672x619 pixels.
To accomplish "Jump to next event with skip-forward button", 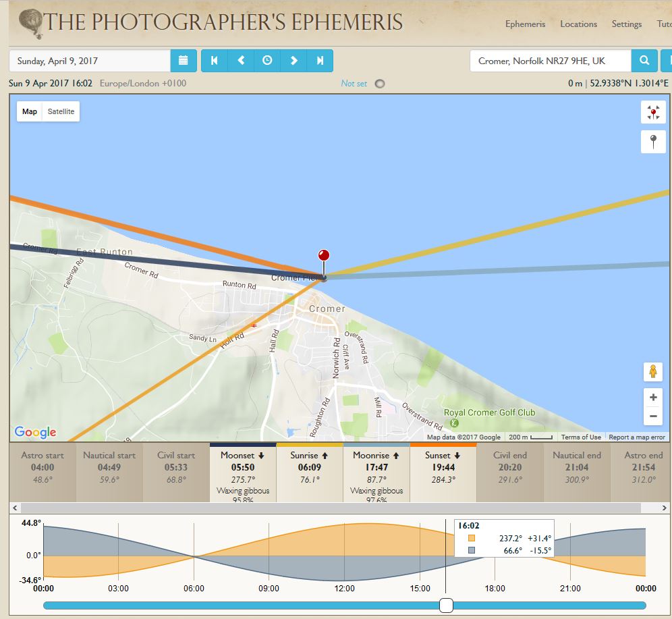I will 320,61.
